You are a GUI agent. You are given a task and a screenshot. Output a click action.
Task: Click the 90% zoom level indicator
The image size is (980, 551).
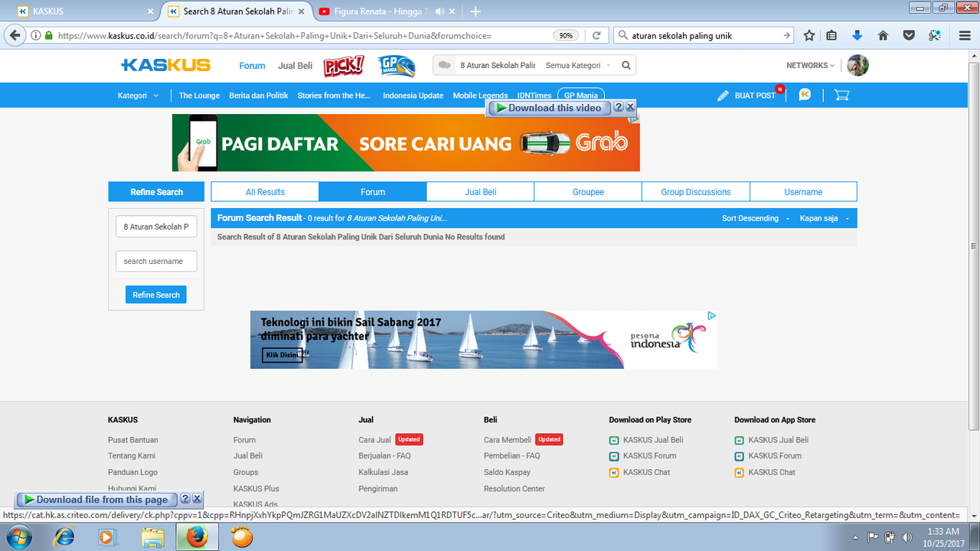pyautogui.click(x=566, y=35)
